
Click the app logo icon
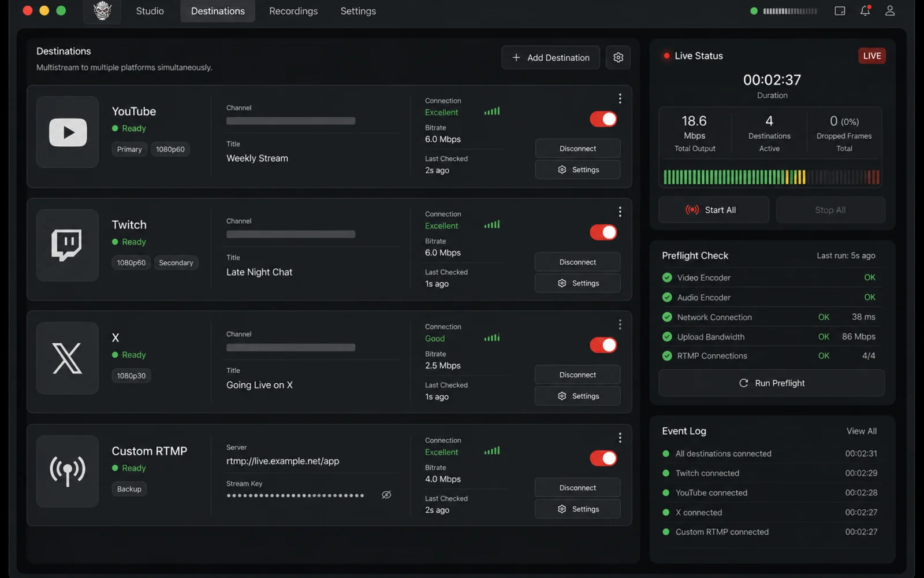click(x=102, y=11)
